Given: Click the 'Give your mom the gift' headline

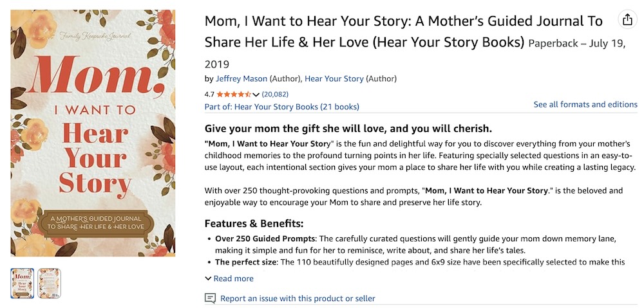Looking at the screenshot, I should click(348, 128).
